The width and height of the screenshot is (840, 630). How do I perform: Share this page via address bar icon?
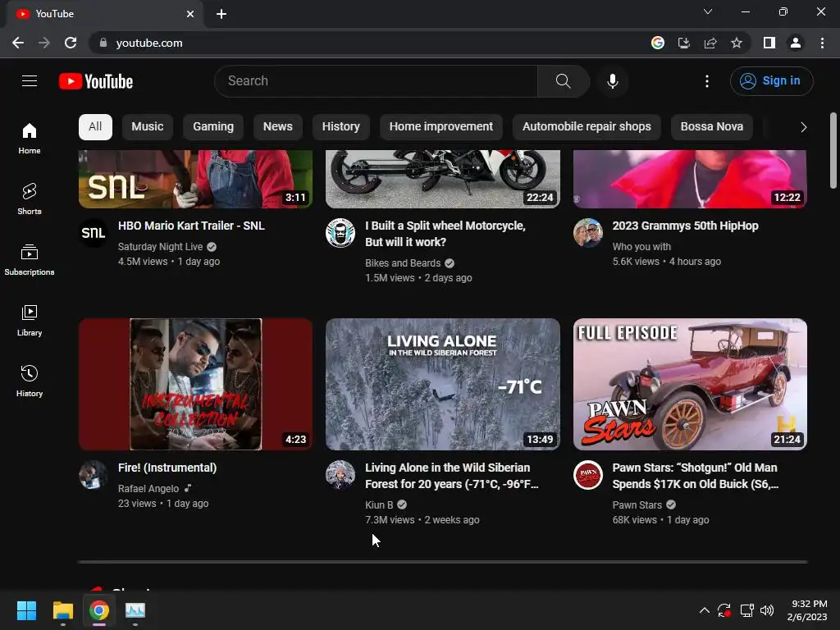click(710, 43)
